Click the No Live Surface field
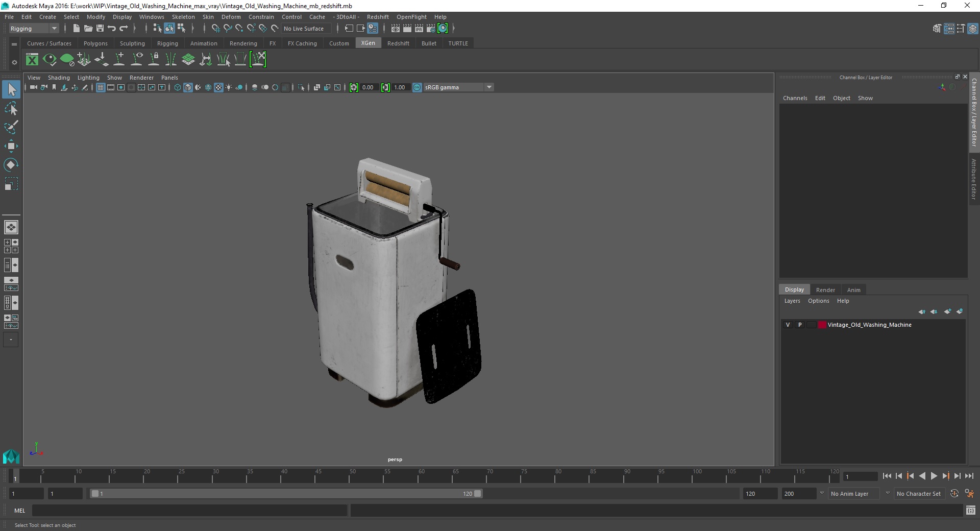980x531 pixels. [x=306, y=29]
